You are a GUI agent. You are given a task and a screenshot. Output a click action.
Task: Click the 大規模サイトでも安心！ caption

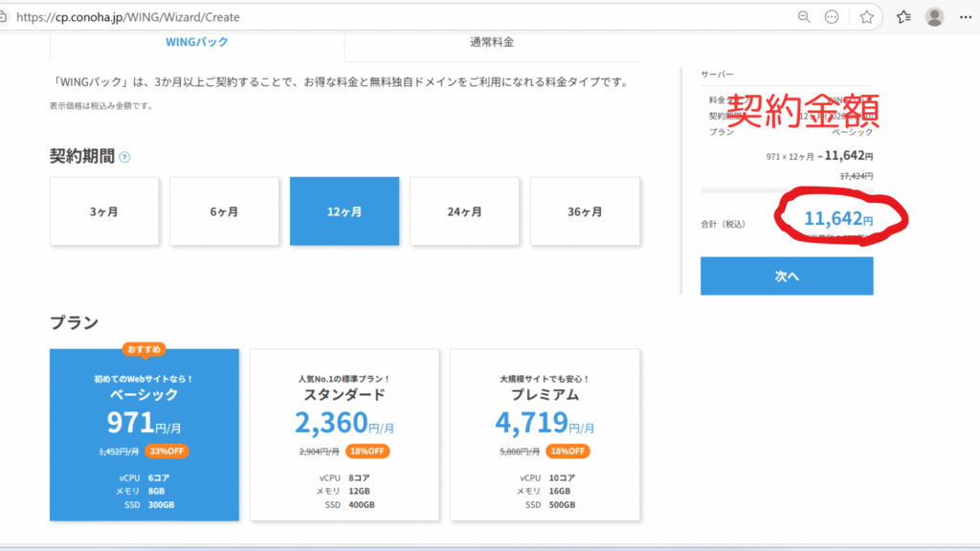click(545, 379)
